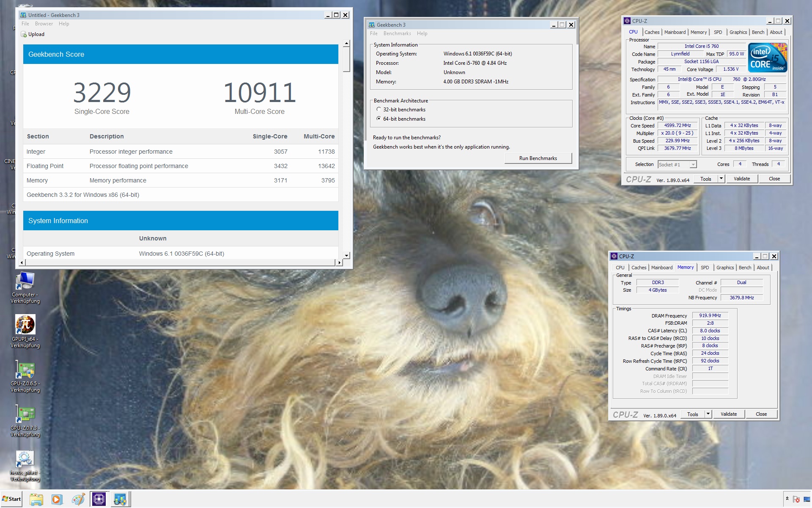Activate the Geekbench taskbar button
The height and width of the screenshot is (508, 812).
click(120, 499)
